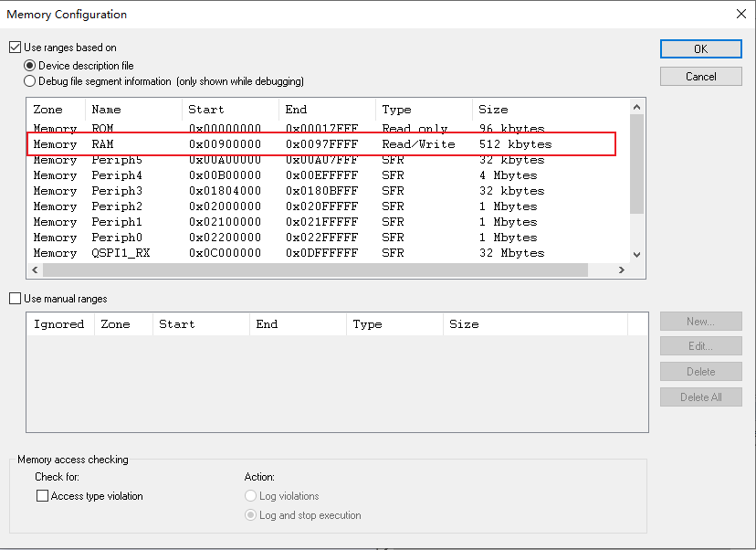Close the Memory Configuration dialog
This screenshot has height=550, width=756.
pyautogui.click(x=740, y=14)
